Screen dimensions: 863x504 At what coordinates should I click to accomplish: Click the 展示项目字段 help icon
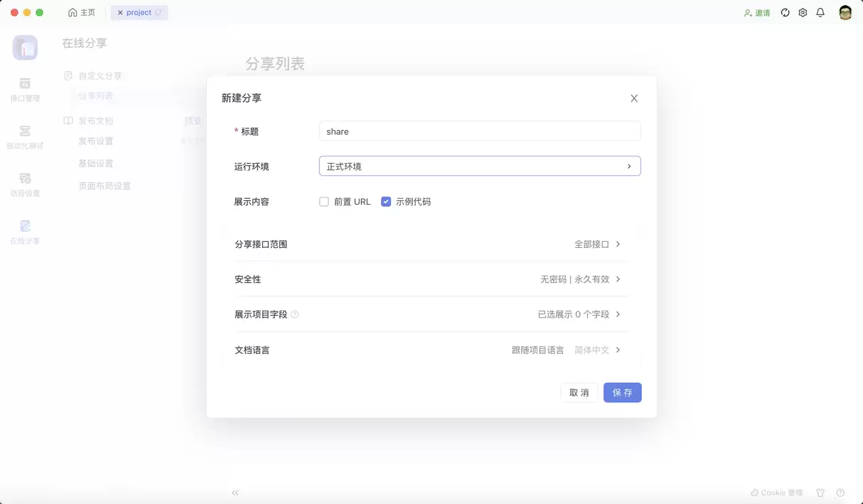click(295, 315)
